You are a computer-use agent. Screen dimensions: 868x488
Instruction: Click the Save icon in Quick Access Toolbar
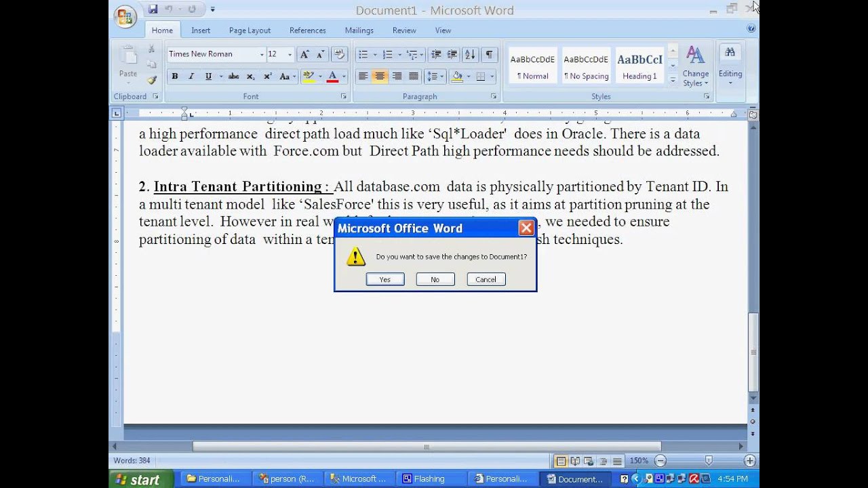153,9
